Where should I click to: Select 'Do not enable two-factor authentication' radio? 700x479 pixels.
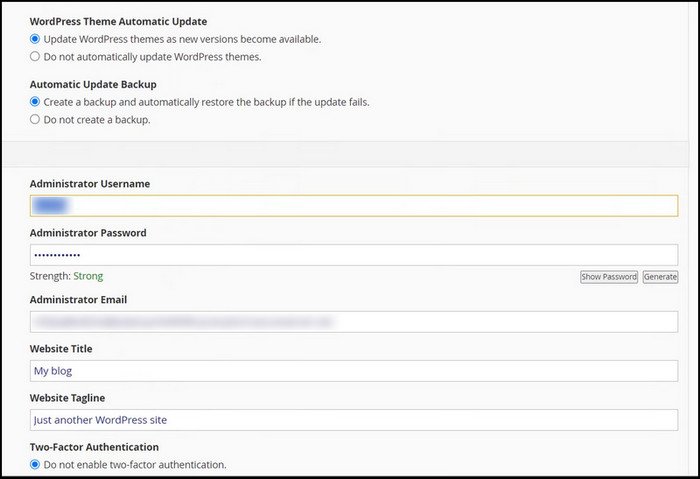click(35, 465)
